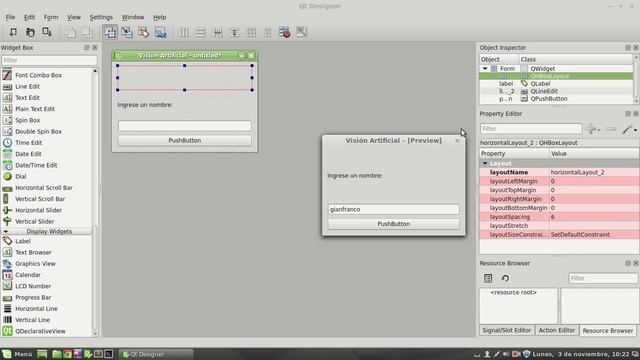Pick the LCD Number widget
Image resolution: width=640 pixels, height=360 pixels.
click(33, 286)
